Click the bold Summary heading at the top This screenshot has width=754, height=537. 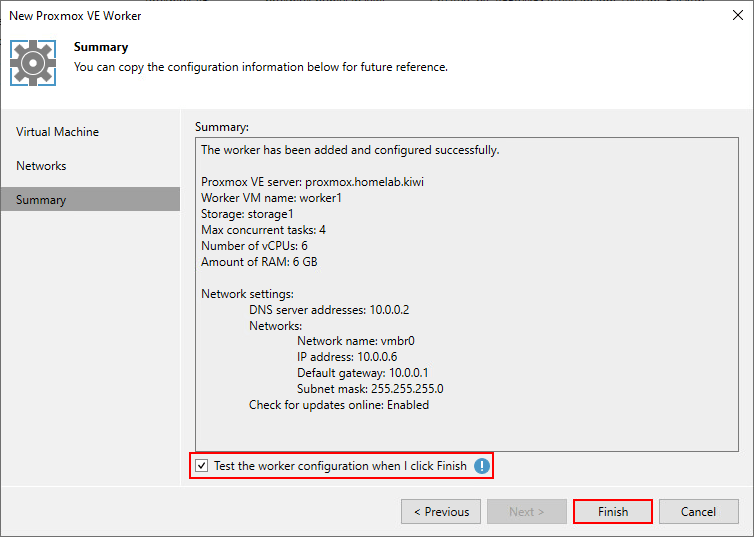[101, 47]
